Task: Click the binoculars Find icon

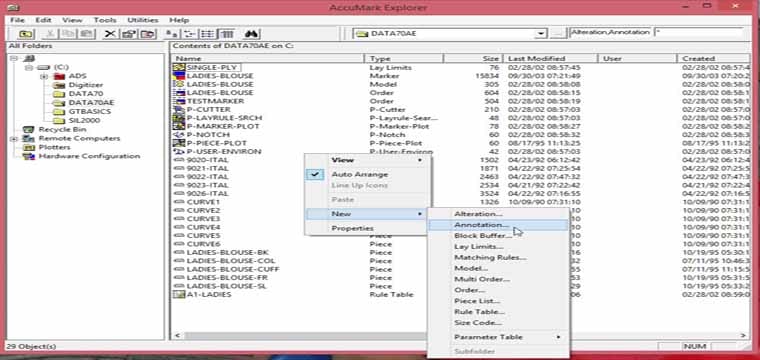Action: pos(253,33)
